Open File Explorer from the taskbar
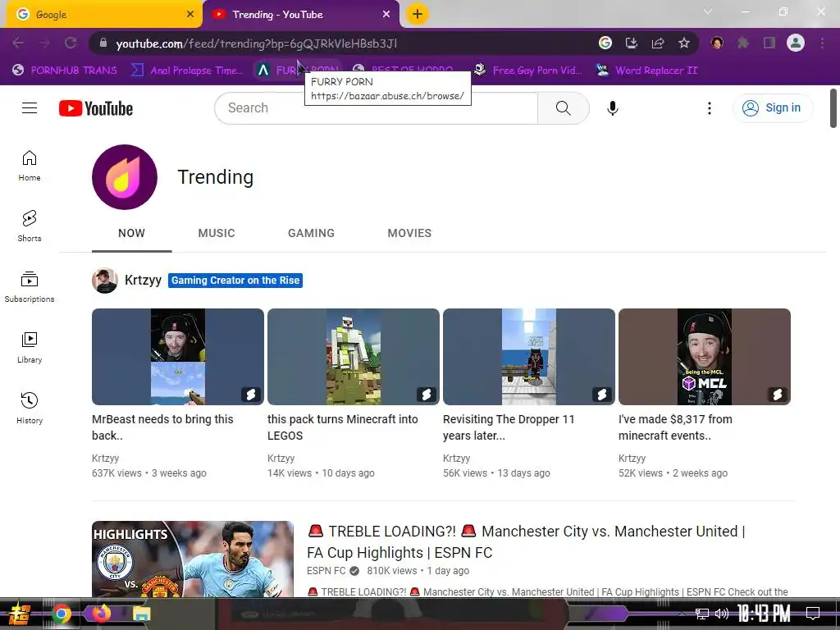The image size is (840, 630). (x=142, y=614)
